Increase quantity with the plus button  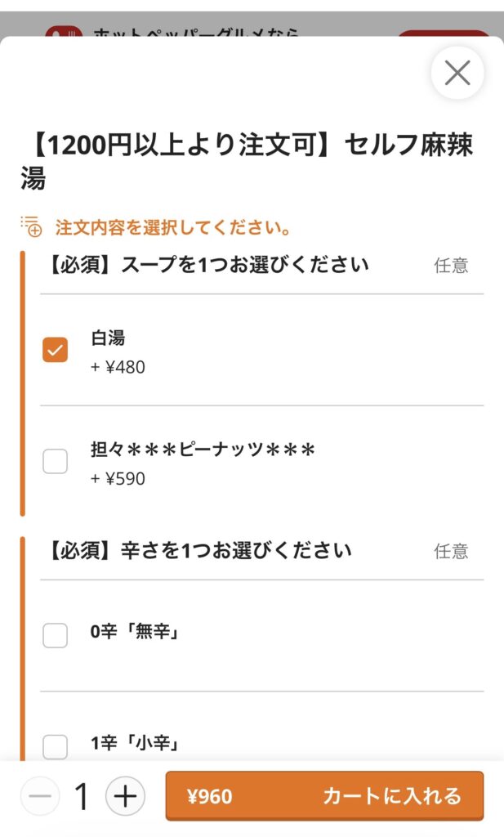(125, 796)
